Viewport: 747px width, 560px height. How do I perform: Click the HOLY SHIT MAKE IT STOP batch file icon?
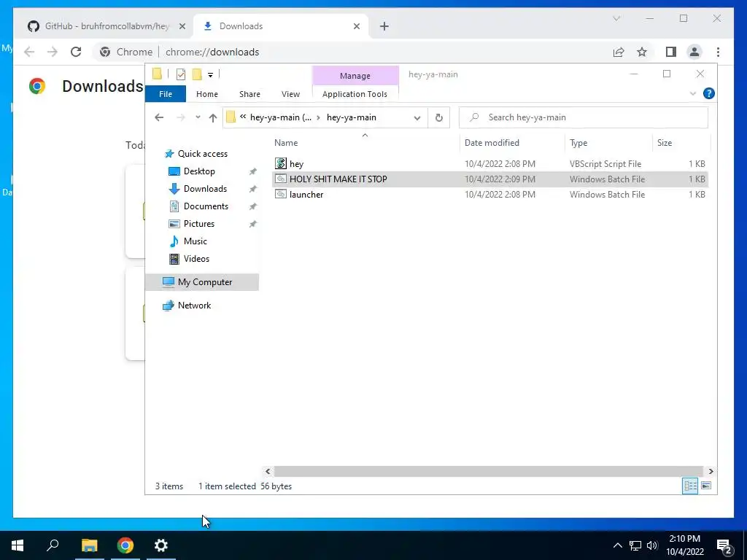(281, 179)
